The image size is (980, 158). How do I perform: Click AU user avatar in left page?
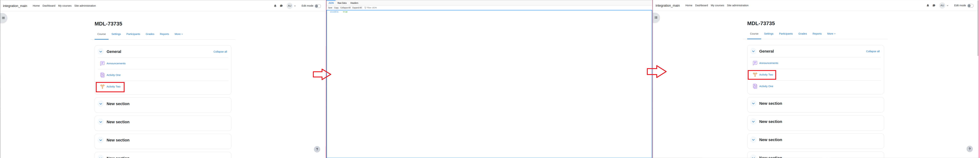(x=289, y=6)
